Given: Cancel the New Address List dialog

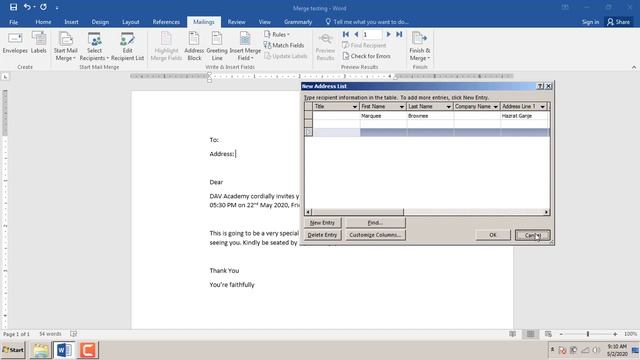Looking at the screenshot, I should (x=533, y=235).
